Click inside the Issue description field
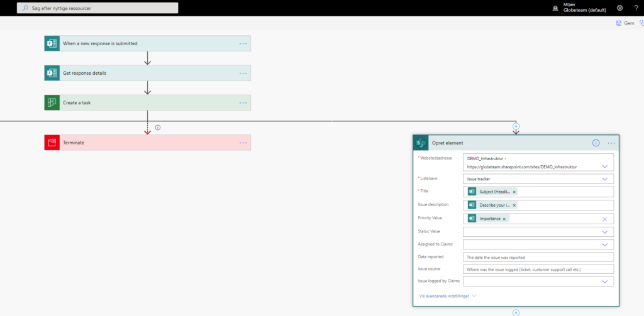This screenshot has width=644, height=316. (x=538, y=205)
